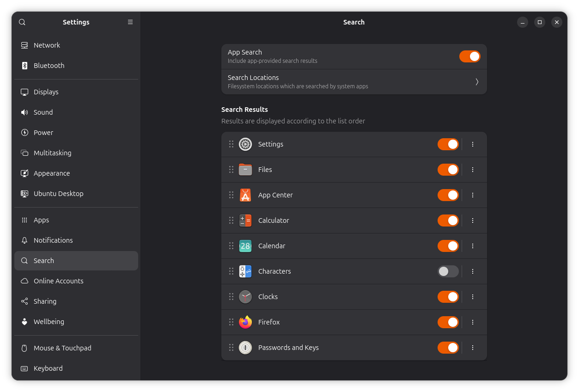Screen dimensions: 579x392
Task: Click the App Center app icon
Action: pyautogui.click(x=245, y=195)
